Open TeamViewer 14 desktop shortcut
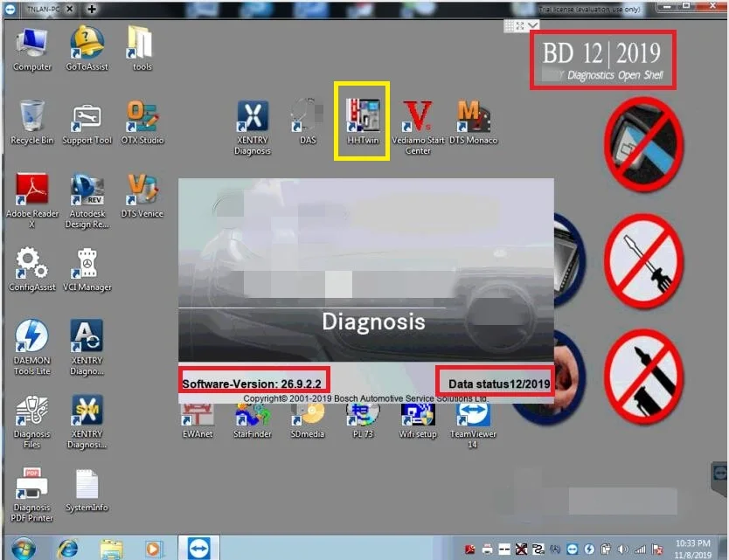Image resolution: width=729 pixels, height=560 pixels. [473, 426]
